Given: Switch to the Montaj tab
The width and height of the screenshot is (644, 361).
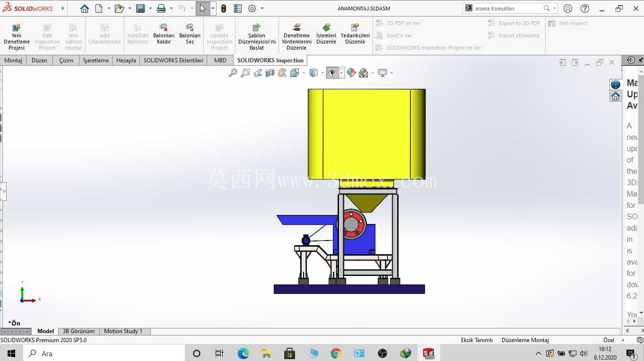Looking at the screenshot, I should tap(14, 60).
